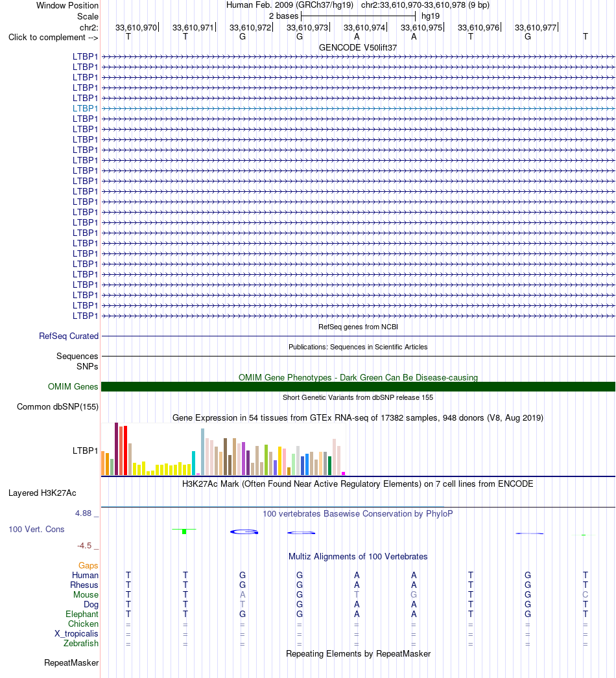The image size is (616, 678).
Task: Click the 'Mouse' species label
Action: click(86, 594)
